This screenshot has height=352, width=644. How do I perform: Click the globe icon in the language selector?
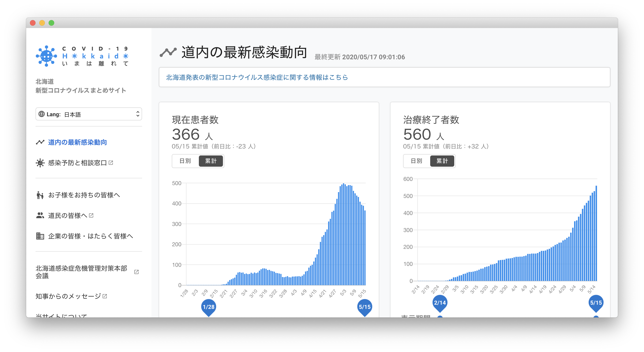pyautogui.click(x=42, y=114)
